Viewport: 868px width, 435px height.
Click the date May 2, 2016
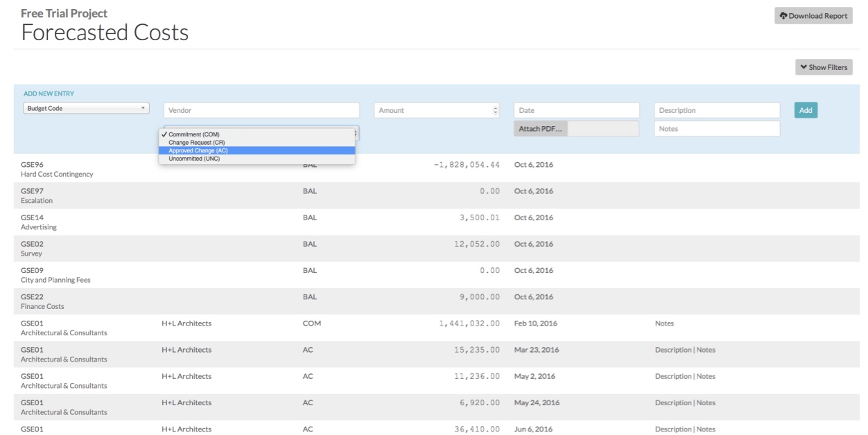pos(535,376)
